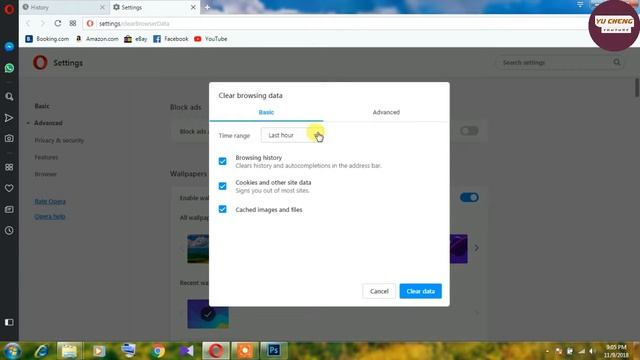Uncheck Browsing history checkbox
Viewport: 640px width, 360px height.
(222, 161)
